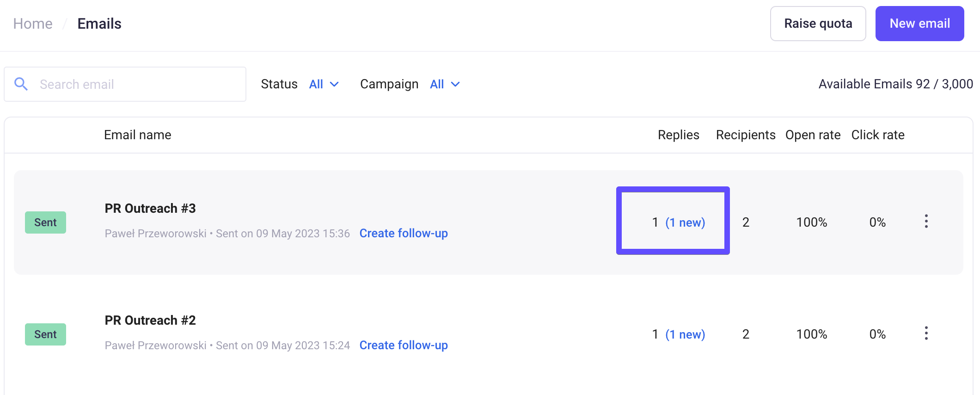980x395 pixels.
Task: Click the Emails breadcrumb
Action: click(99, 24)
